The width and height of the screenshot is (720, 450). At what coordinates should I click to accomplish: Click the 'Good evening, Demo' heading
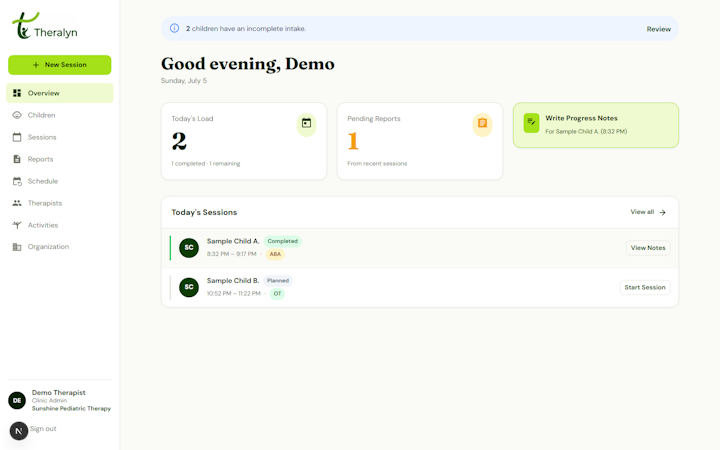point(248,64)
